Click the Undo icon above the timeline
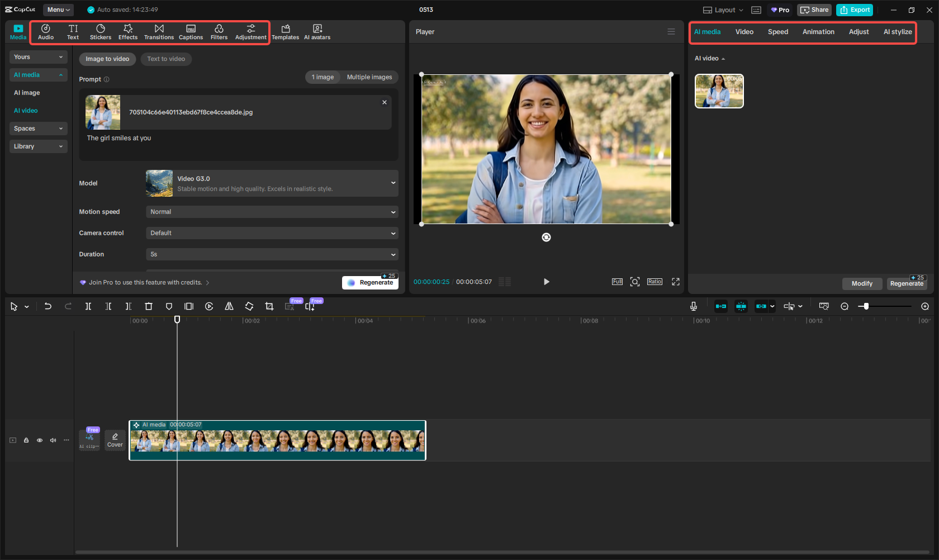The width and height of the screenshot is (939, 560). (x=48, y=306)
